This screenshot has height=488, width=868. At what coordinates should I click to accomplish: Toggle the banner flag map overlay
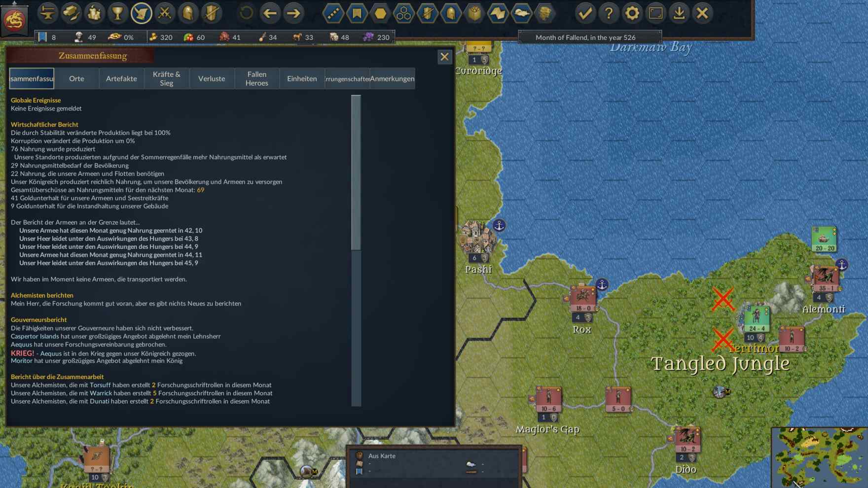click(357, 13)
